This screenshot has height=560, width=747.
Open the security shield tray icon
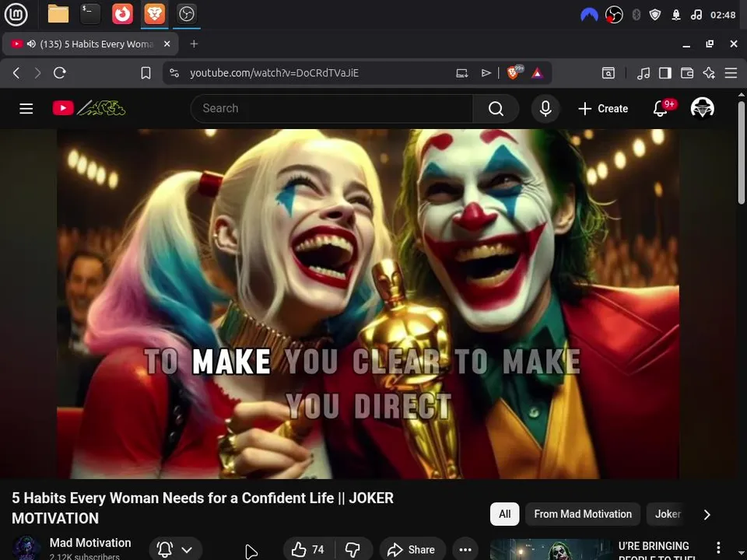(x=655, y=15)
